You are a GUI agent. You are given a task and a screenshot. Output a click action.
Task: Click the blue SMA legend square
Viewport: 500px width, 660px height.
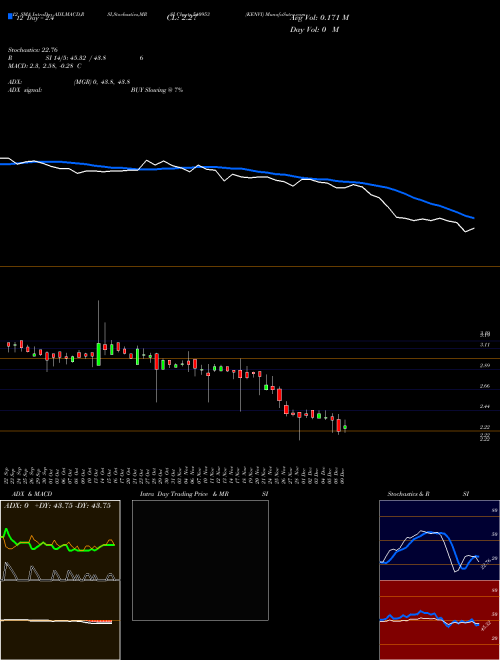coord(10,16)
